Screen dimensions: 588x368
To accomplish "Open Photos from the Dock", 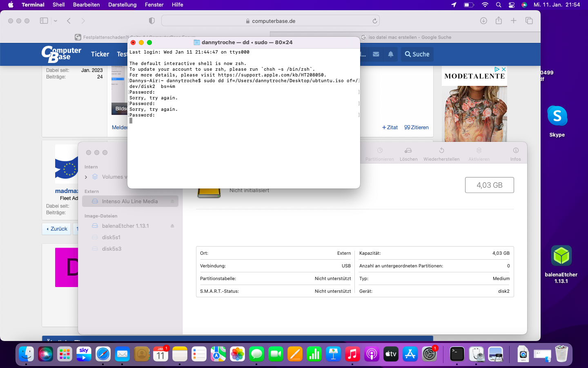I will click(237, 354).
